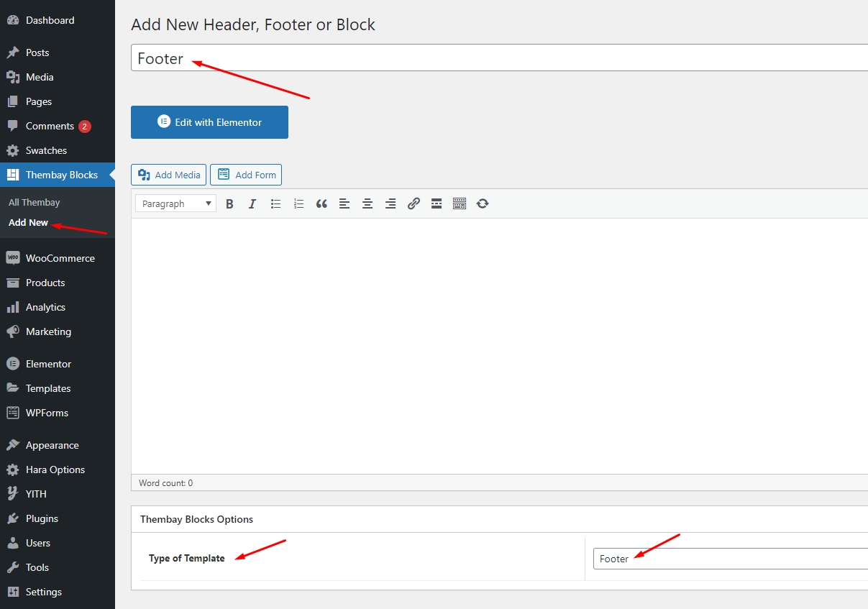Insert a bulleted list
The height and width of the screenshot is (609, 868).
pos(275,204)
